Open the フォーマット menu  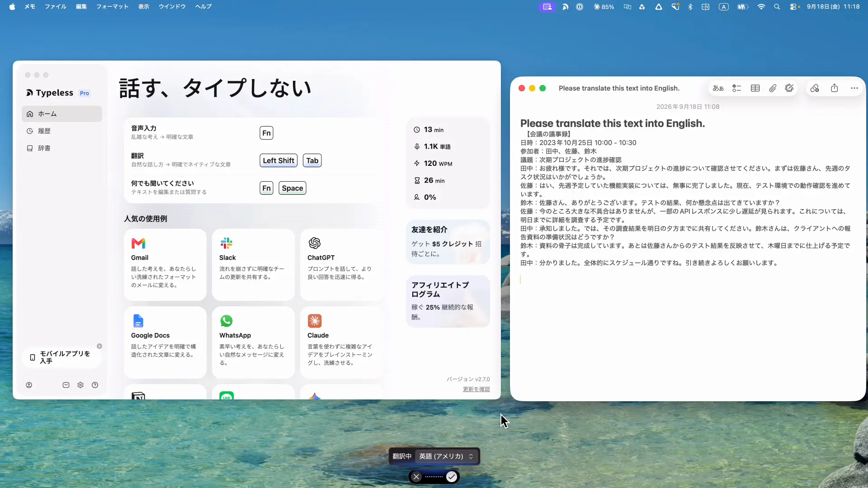click(x=112, y=7)
